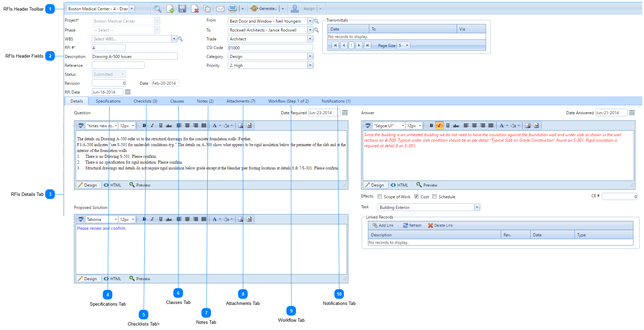The image size is (644, 330).
Task: Click lookup magnifier next to From field
Action: point(317,21)
